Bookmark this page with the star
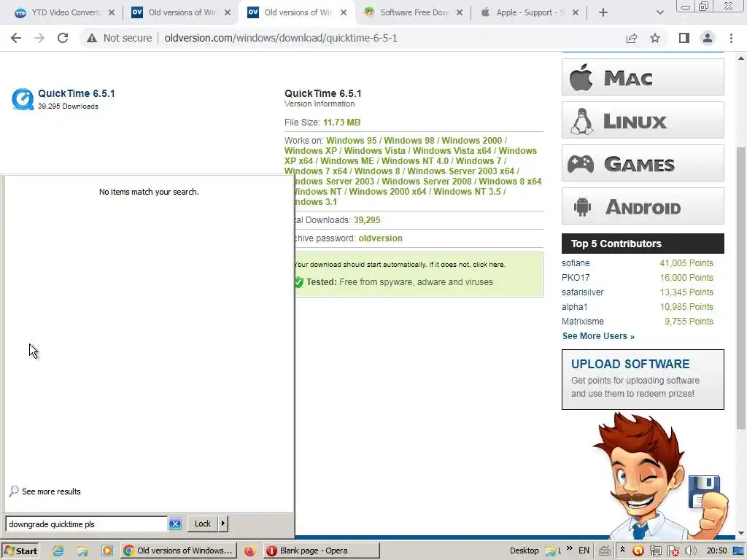The image size is (747, 560). (655, 38)
